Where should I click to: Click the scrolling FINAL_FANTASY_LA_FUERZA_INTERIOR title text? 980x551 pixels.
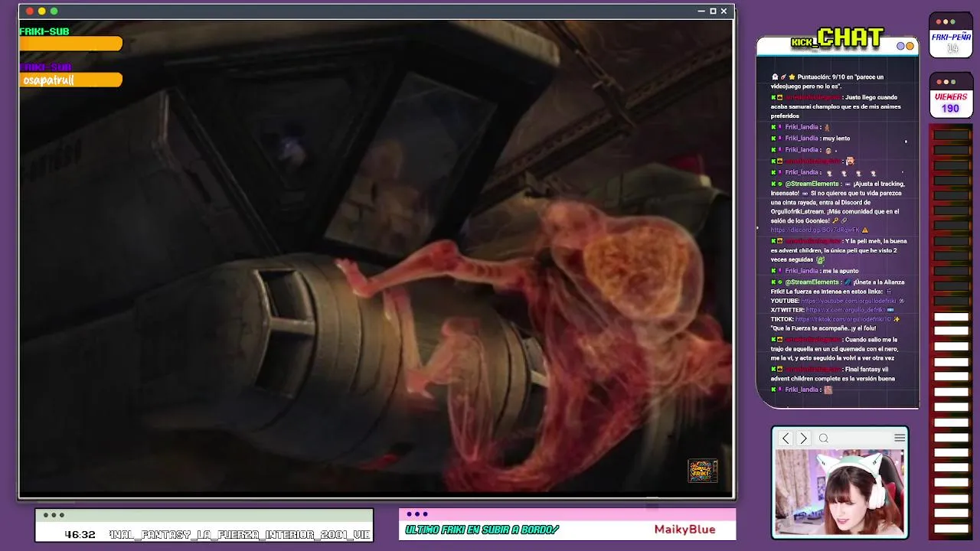[x=240, y=534]
